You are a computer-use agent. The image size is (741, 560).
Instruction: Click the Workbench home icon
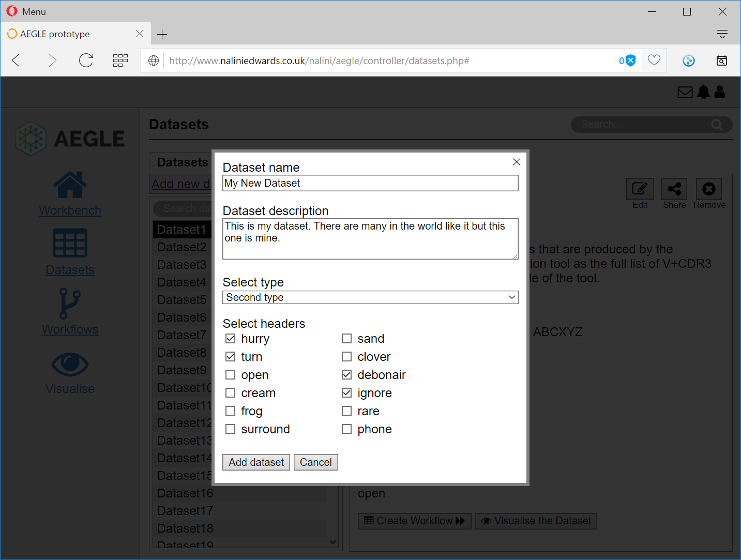(70, 185)
